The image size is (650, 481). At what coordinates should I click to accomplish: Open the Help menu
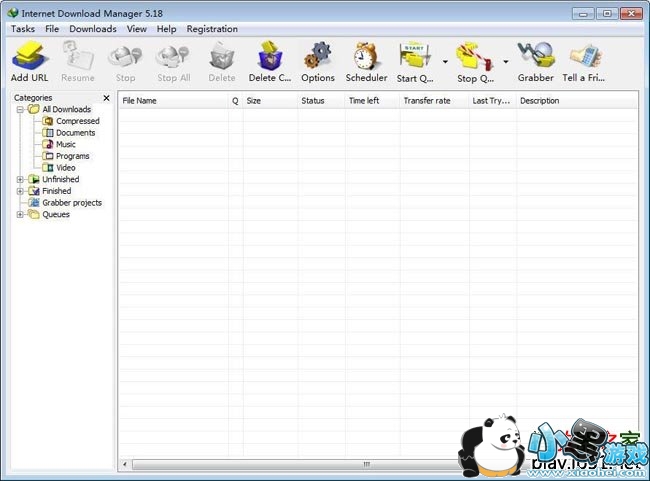tap(167, 29)
